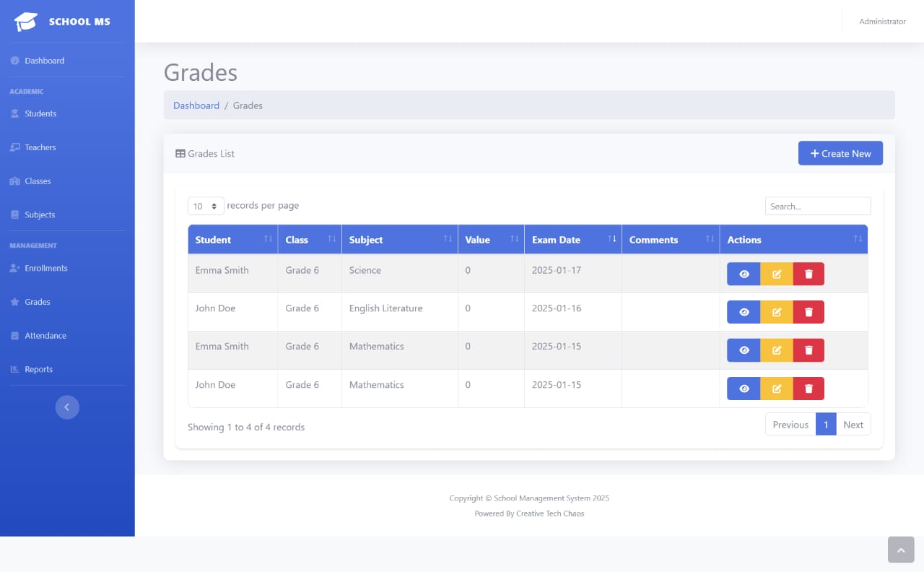Viewport: 924px width, 572px height.
Task: Click the Students sidebar icon
Action: pos(14,113)
